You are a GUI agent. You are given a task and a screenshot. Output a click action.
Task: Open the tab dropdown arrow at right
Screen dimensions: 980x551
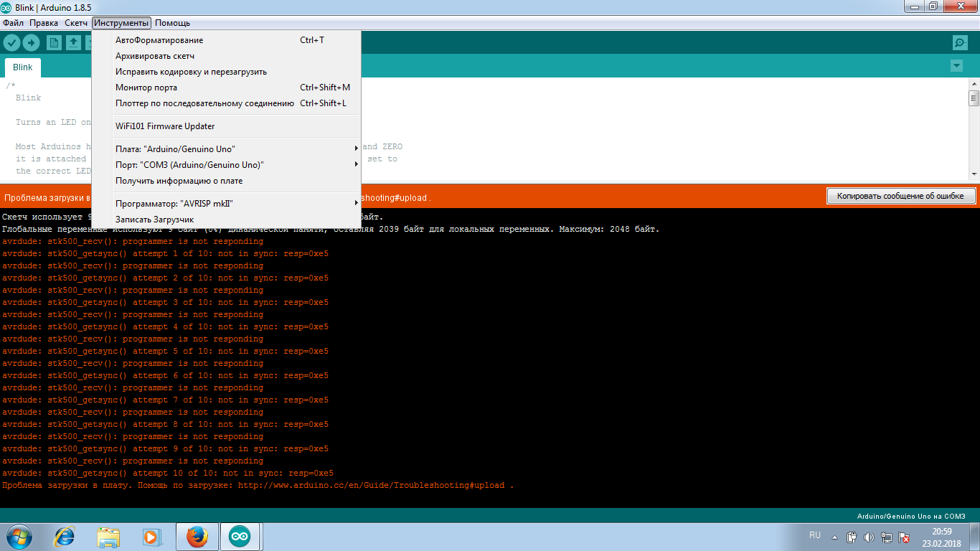(956, 66)
